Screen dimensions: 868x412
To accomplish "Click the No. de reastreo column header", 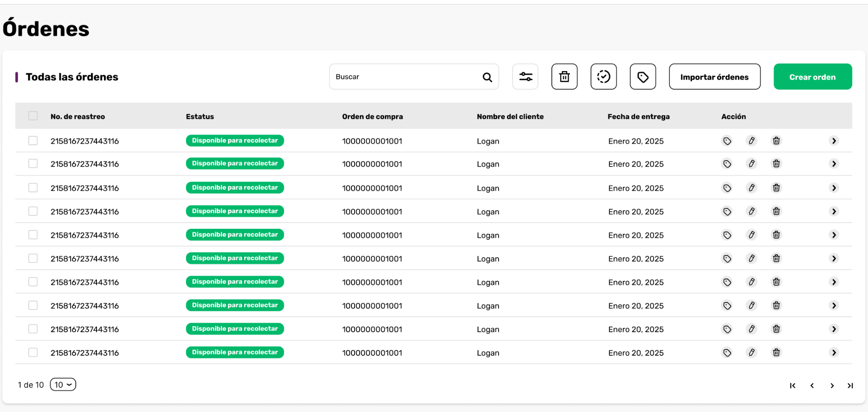I will pos(78,116).
